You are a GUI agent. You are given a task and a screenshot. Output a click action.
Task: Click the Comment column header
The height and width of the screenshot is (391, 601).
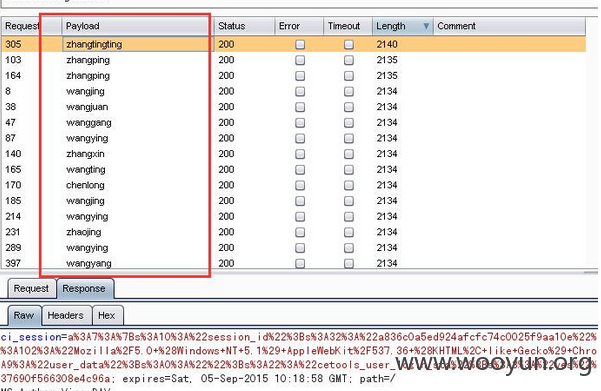[509, 26]
